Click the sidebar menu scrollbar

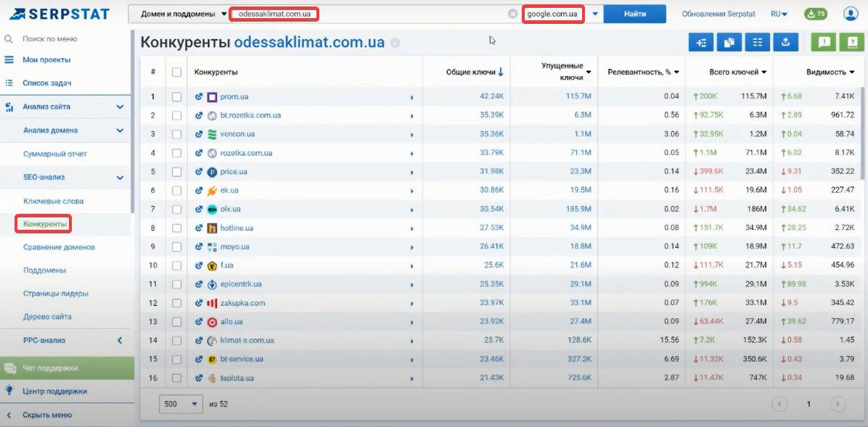[132, 122]
